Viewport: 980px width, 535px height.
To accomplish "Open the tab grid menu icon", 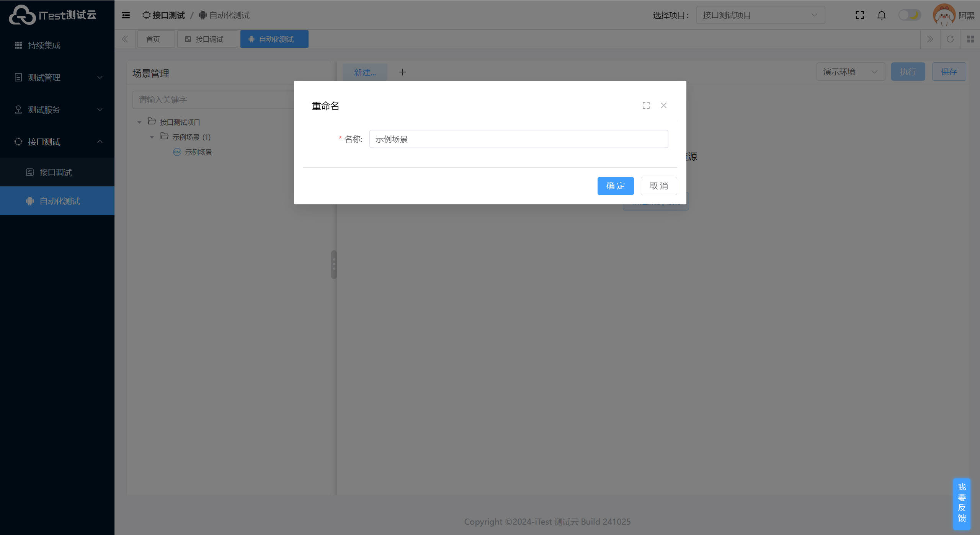I will coord(970,39).
